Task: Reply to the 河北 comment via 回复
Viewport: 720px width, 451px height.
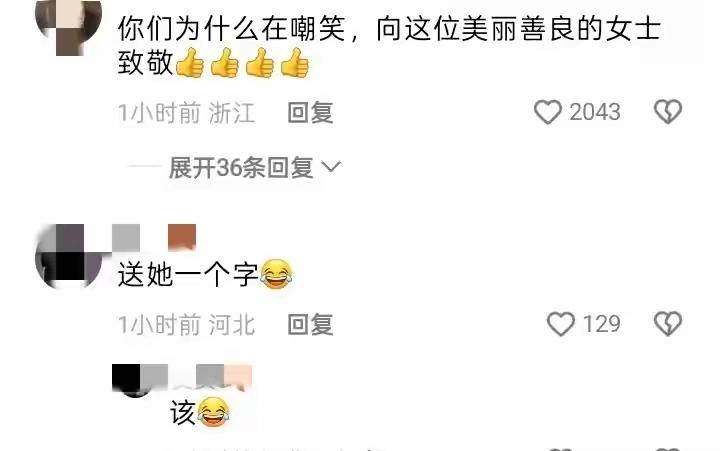Action: (310, 325)
